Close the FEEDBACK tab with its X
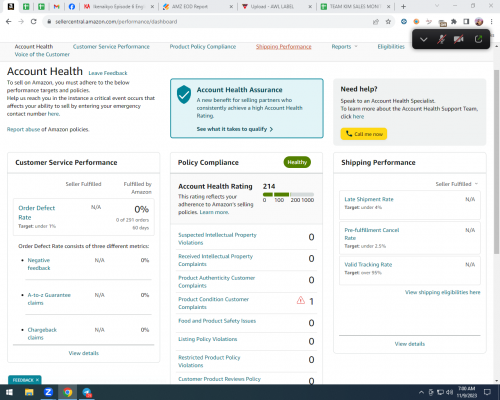This screenshot has height=400, width=500. [x=37, y=380]
